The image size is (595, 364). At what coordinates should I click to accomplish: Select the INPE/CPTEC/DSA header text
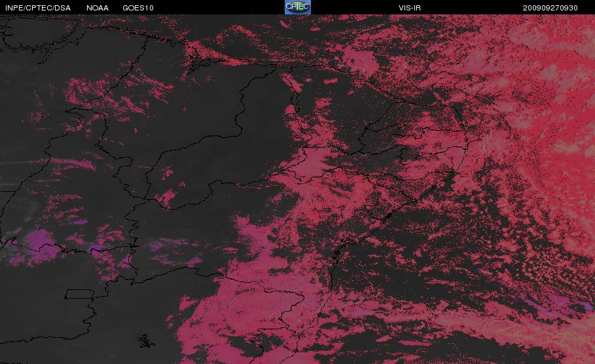pyautogui.click(x=38, y=8)
